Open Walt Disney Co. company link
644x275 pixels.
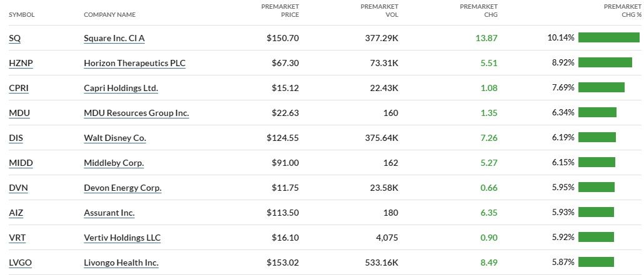pos(115,138)
